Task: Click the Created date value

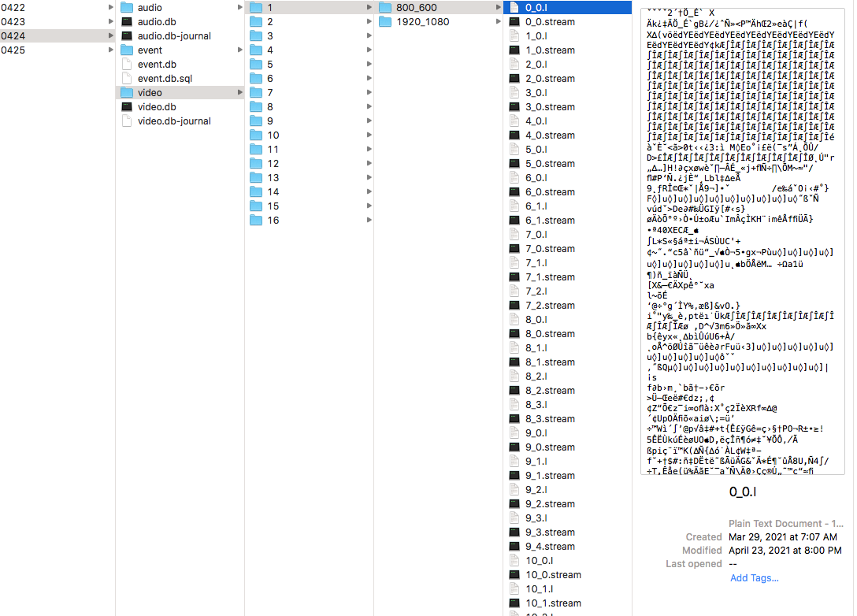Action: (783, 537)
